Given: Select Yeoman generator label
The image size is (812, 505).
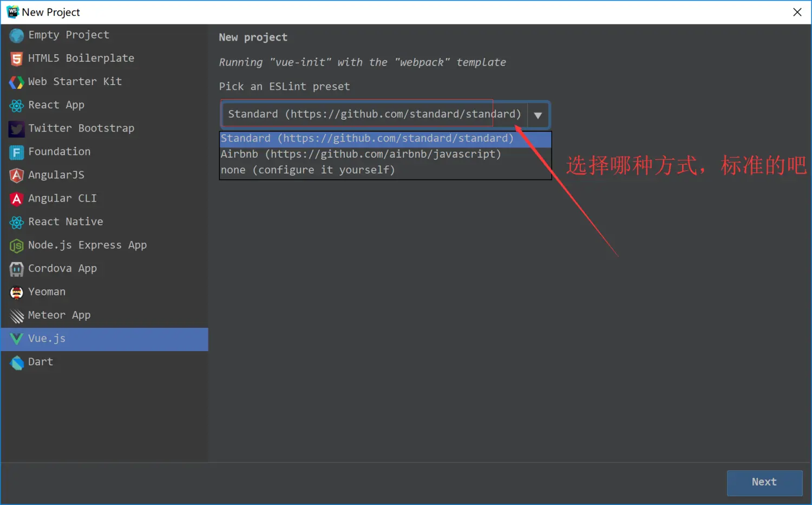Looking at the screenshot, I should (47, 292).
